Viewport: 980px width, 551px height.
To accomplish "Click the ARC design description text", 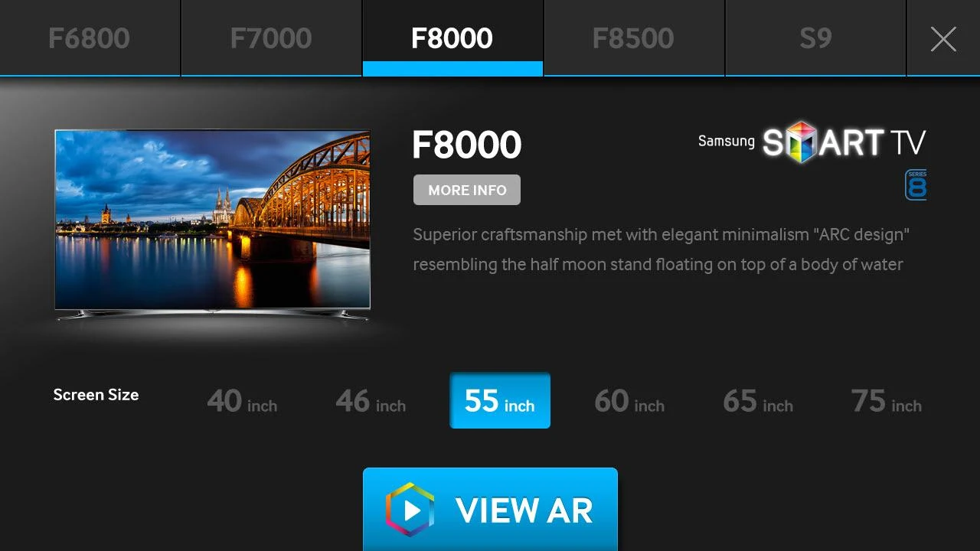I will click(x=661, y=249).
